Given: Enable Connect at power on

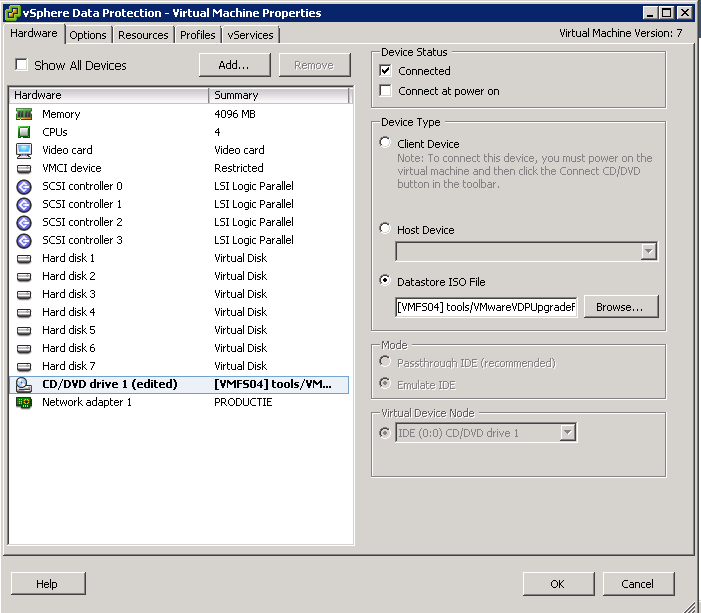Looking at the screenshot, I should pos(385,91).
